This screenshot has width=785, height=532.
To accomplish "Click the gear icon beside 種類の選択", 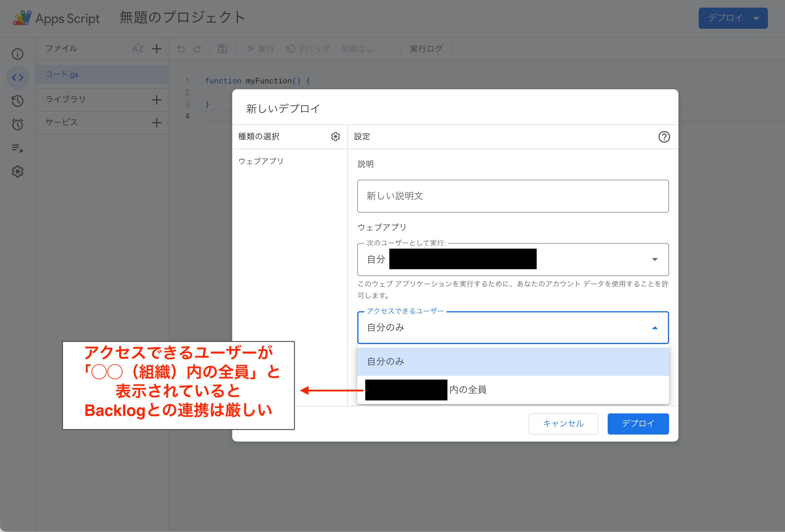I will (336, 137).
